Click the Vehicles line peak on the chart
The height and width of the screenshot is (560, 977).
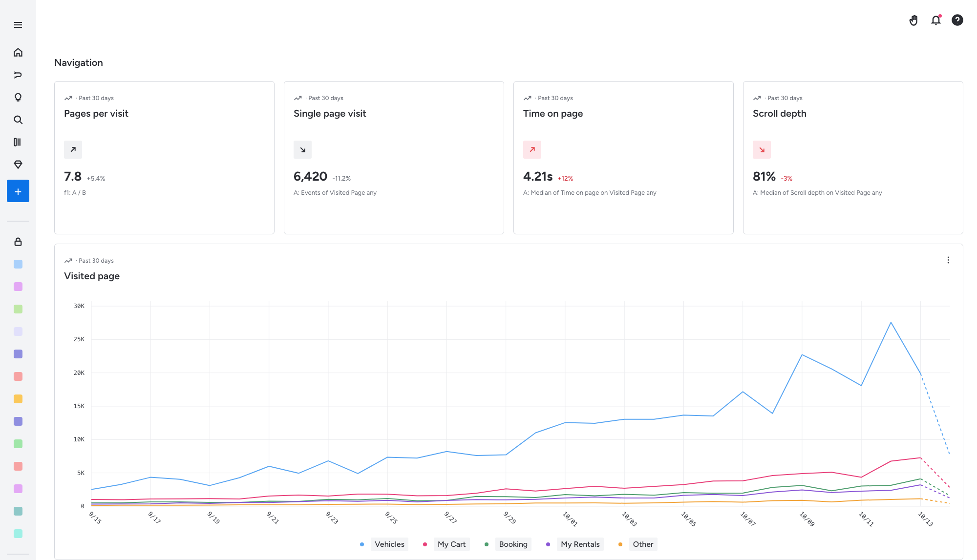click(x=891, y=323)
